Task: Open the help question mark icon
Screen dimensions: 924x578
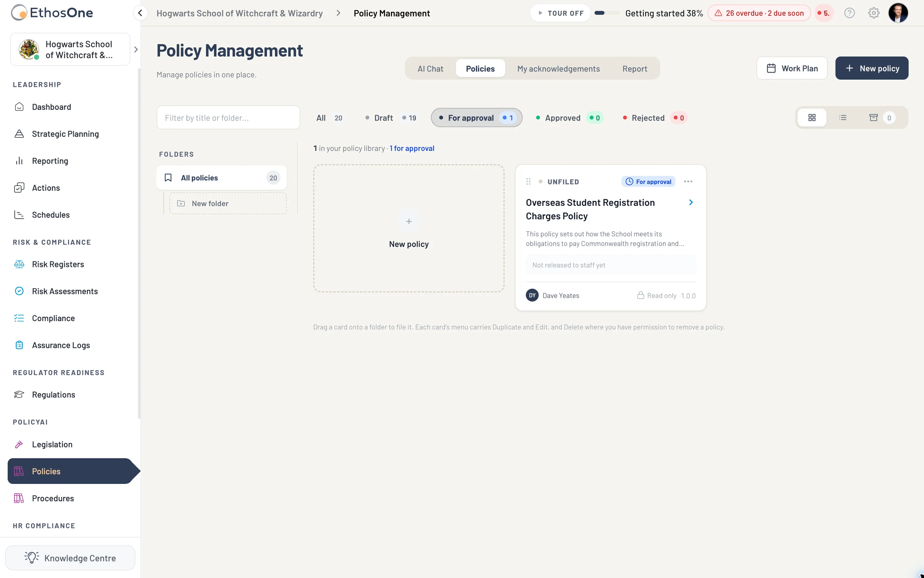Action: click(x=849, y=13)
